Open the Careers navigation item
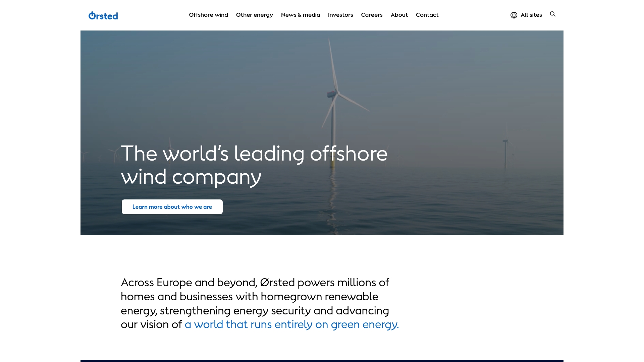This screenshot has width=644, height=362. coord(372,15)
